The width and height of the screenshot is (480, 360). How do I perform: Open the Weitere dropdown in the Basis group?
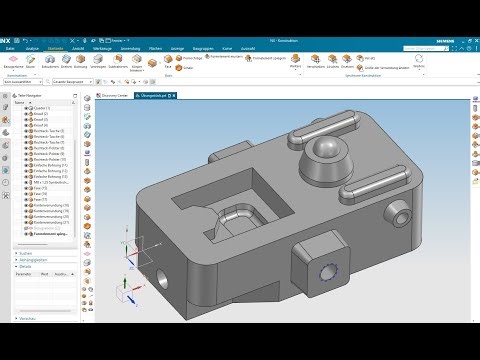pyautogui.click(x=295, y=62)
